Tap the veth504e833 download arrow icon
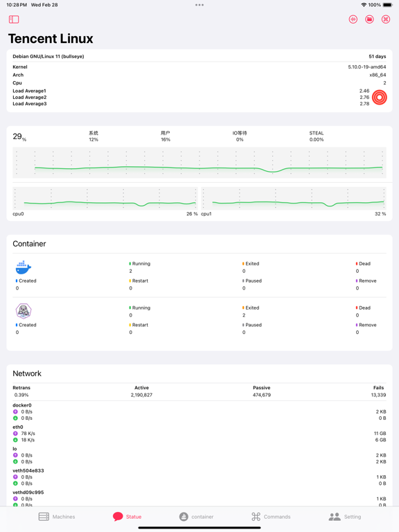 pyautogui.click(x=15, y=483)
